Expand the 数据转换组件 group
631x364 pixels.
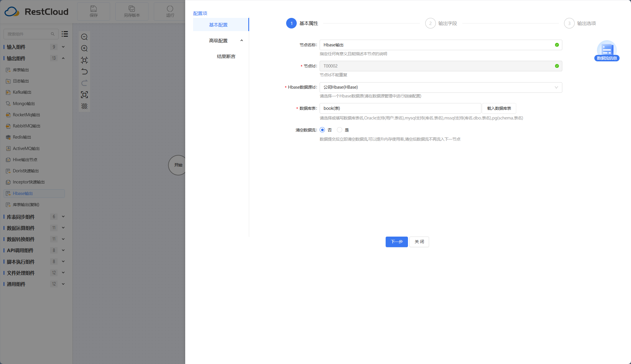pyautogui.click(x=63, y=239)
